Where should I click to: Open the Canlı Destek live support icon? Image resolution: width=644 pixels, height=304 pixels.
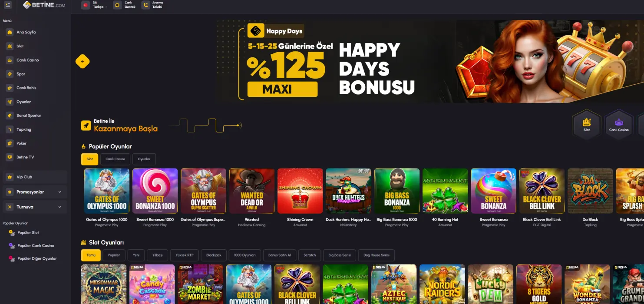(117, 5)
